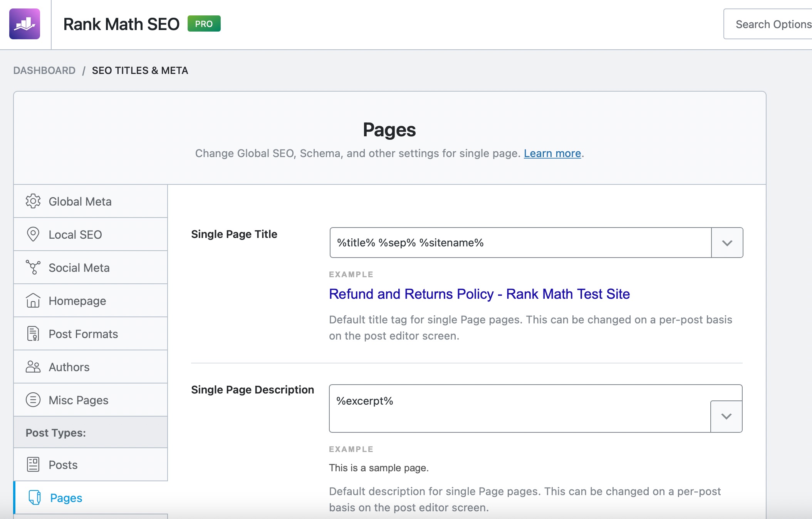Click the Post Types: section header
This screenshot has height=519, width=812.
tap(91, 432)
